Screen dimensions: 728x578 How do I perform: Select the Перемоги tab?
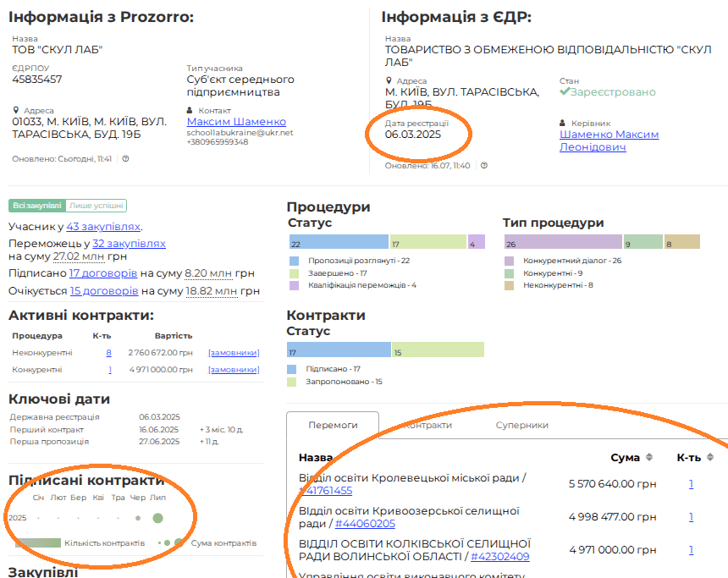point(332,425)
